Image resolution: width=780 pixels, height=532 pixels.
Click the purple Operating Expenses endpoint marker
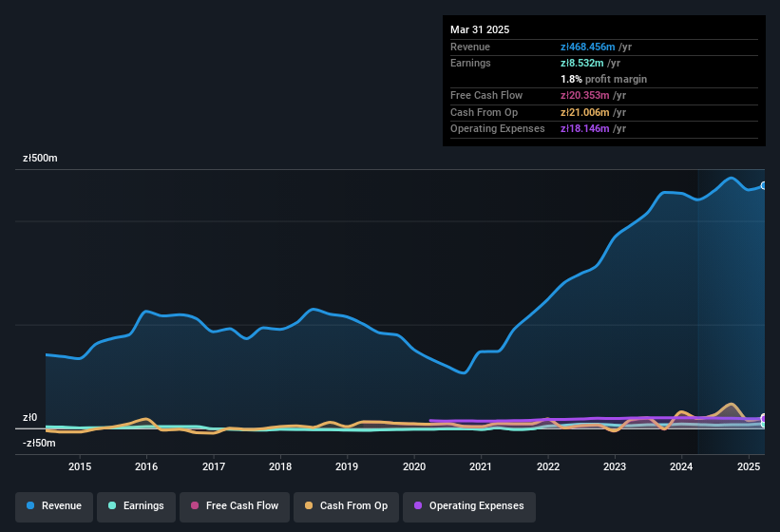(x=764, y=418)
